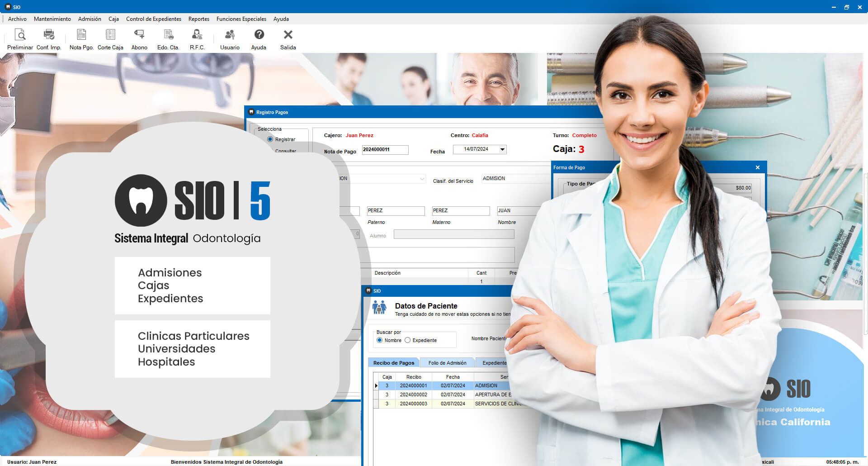Click the Materno field containing PEREZ
The width and height of the screenshot is (868, 466).
tap(461, 211)
